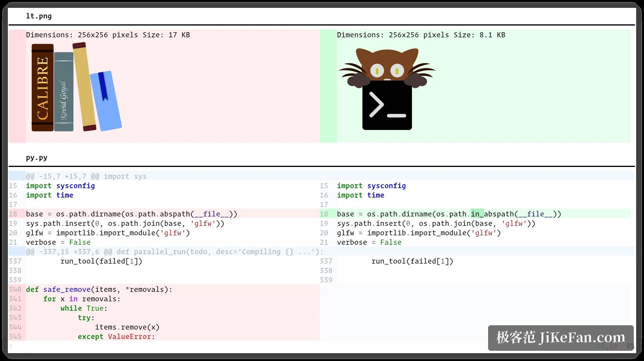Click the 'except ValueError:' line
644x361 pixels.
pyautogui.click(x=116, y=337)
